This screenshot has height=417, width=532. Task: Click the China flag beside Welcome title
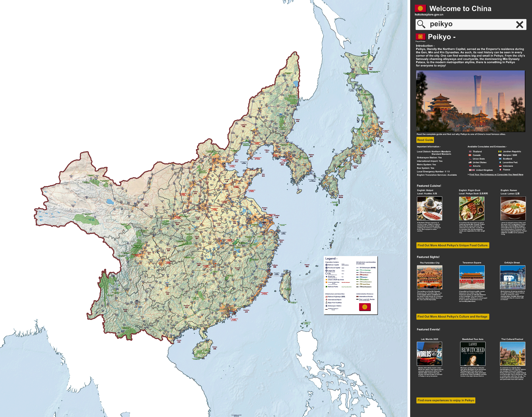420,9
